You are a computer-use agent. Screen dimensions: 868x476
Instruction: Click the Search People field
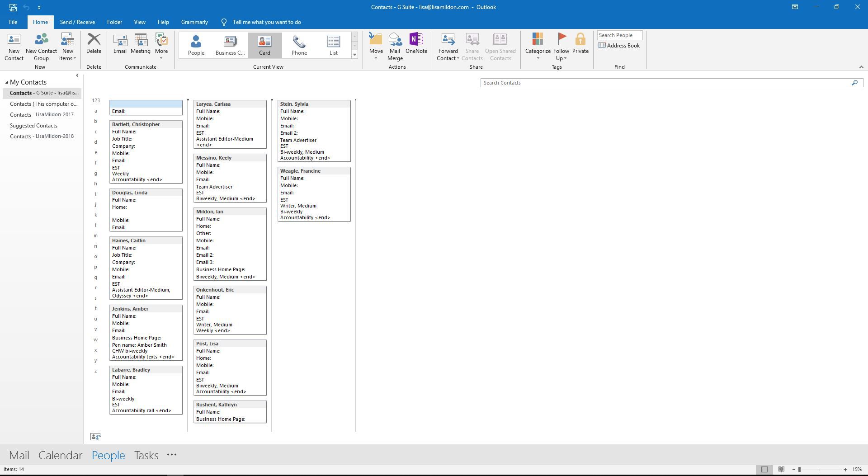[619, 35]
